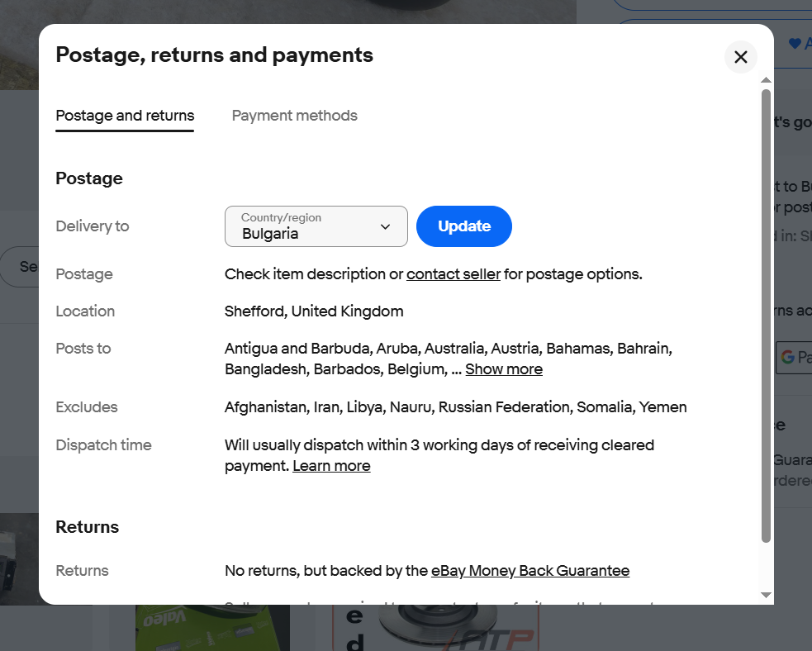The height and width of the screenshot is (651, 812).
Task: Click the brake disc product thumbnail
Action: (x=434, y=630)
